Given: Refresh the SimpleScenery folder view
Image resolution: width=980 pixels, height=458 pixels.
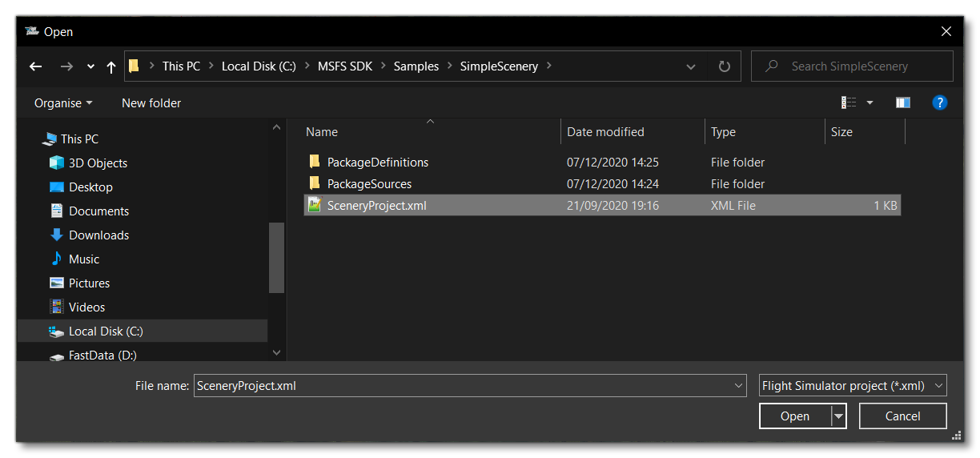Looking at the screenshot, I should (724, 66).
